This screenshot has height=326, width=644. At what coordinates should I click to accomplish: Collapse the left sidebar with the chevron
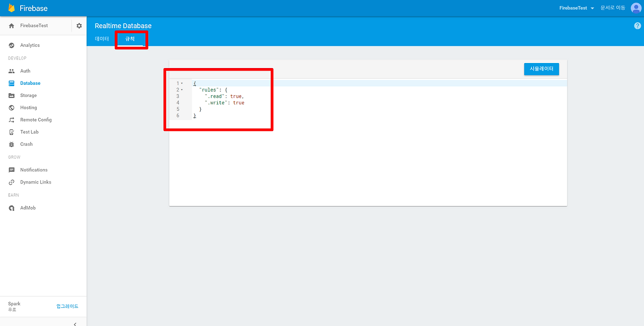coord(75,324)
